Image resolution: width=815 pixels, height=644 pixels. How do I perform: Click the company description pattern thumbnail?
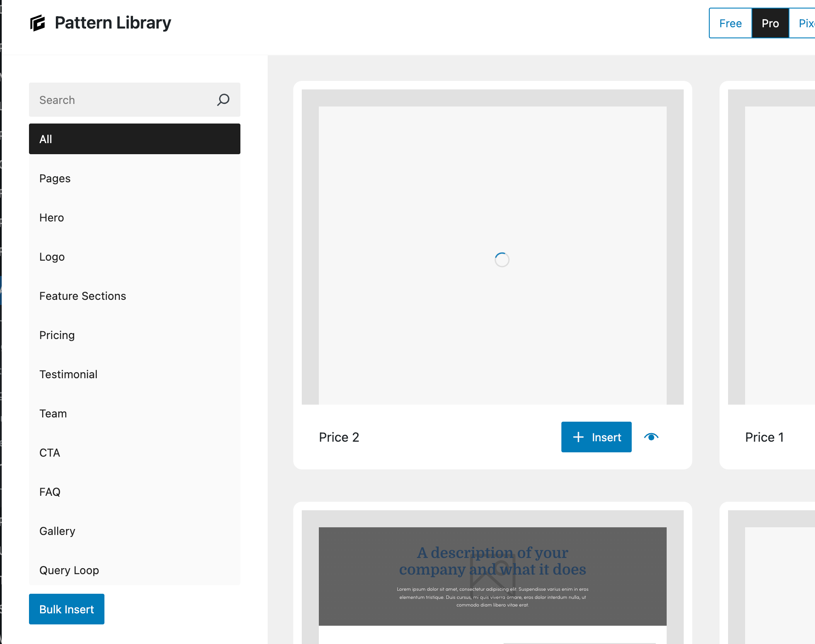(x=493, y=577)
